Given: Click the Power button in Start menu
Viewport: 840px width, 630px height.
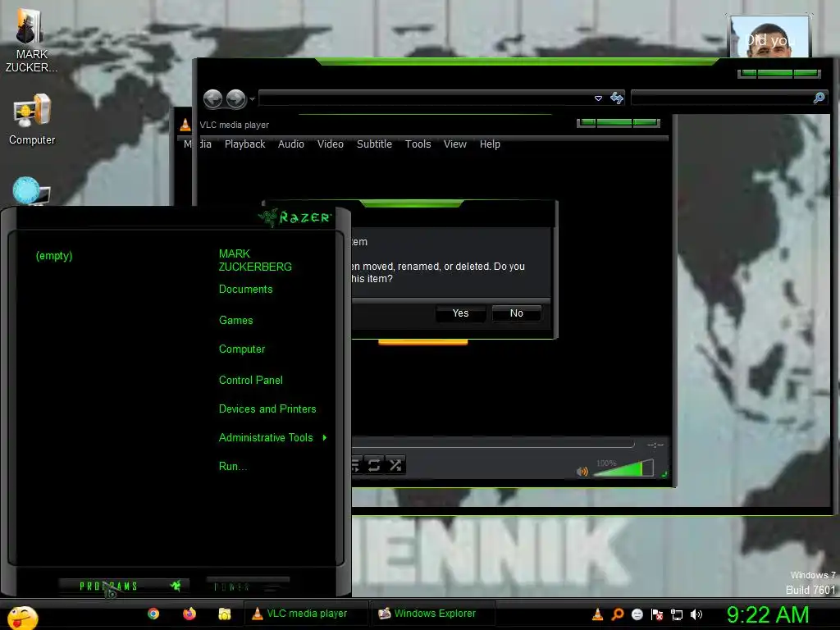Looking at the screenshot, I should coord(248,587).
